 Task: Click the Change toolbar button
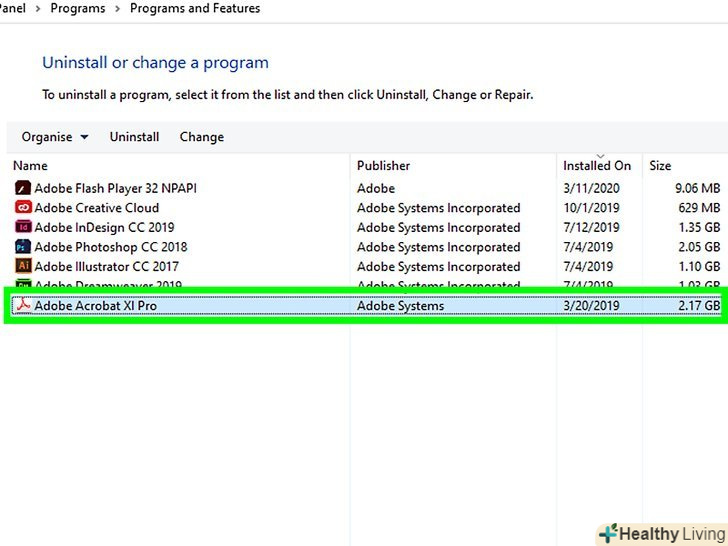pos(202,137)
